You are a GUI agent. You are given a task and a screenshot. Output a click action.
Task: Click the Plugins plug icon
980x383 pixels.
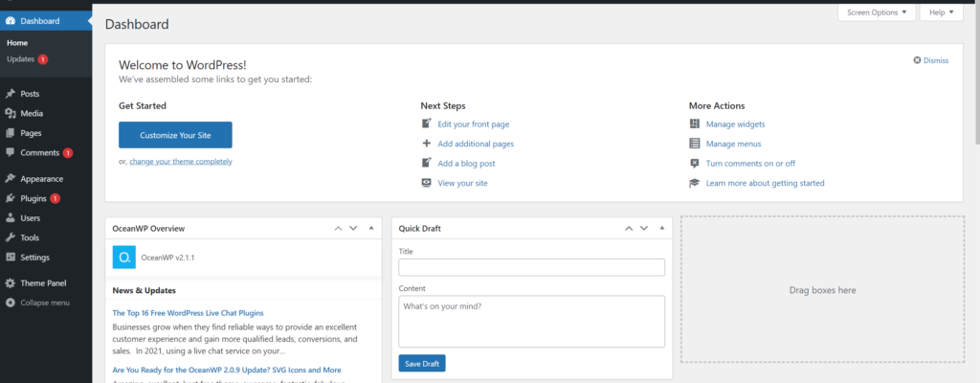pyautogui.click(x=10, y=198)
